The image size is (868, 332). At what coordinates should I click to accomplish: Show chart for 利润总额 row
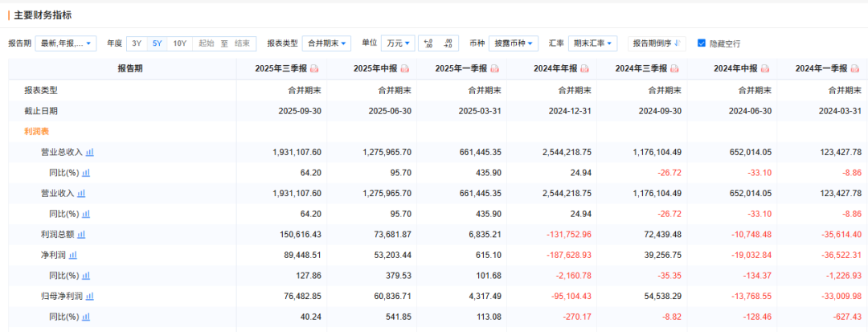pos(81,235)
